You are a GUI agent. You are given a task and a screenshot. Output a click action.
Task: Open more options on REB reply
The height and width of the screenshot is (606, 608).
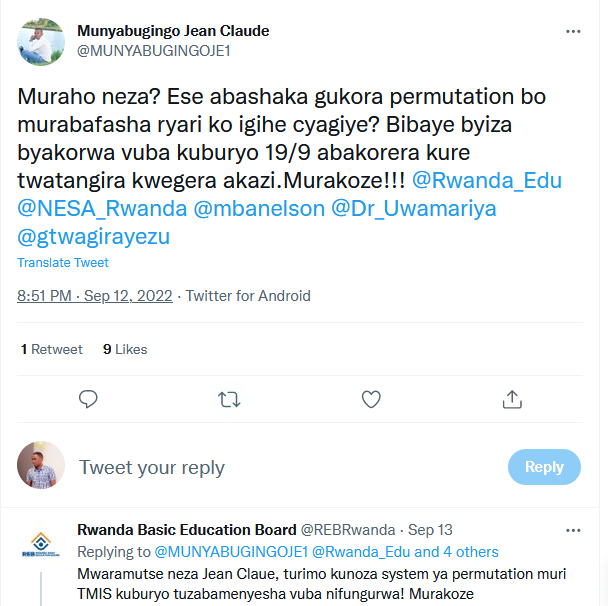(573, 530)
